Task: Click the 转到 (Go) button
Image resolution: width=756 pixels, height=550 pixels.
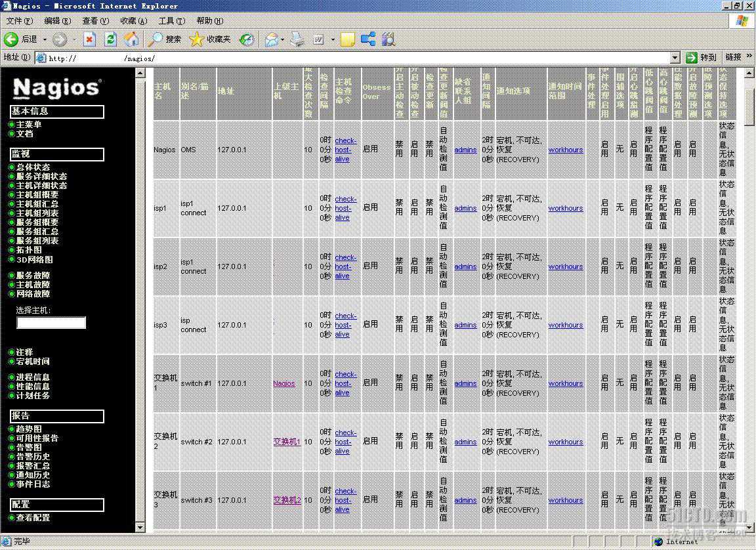Action: pyautogui.click(x=701, y=58)
